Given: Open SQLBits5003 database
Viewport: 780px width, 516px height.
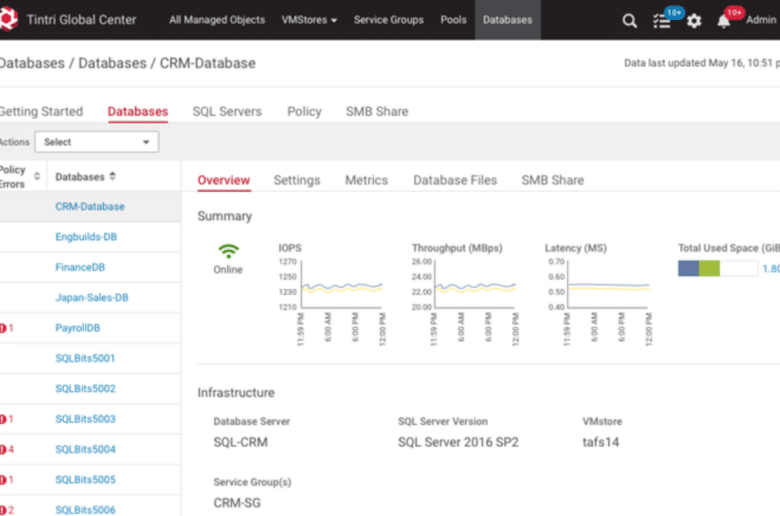Looking at the screenshot, I should pos(85,419).
